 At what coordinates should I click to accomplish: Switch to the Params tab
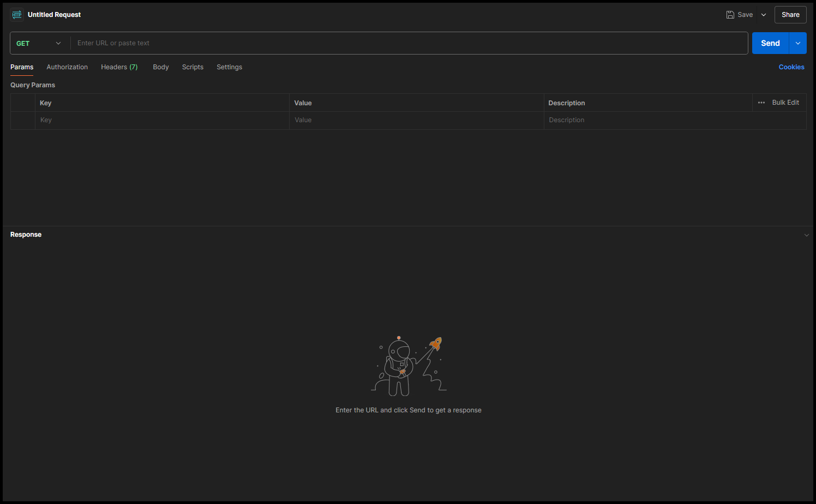point(22,67)
